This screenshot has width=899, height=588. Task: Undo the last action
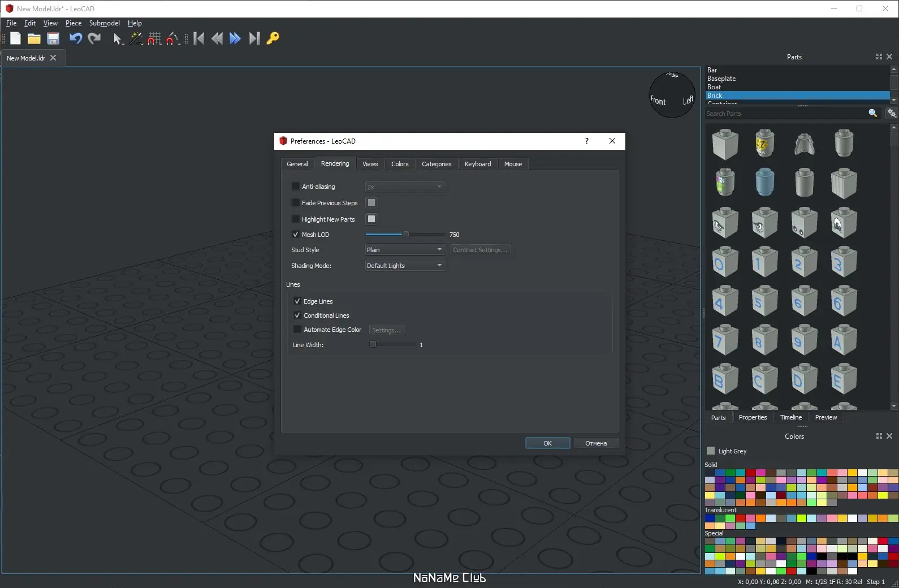(x=75, y=38)
